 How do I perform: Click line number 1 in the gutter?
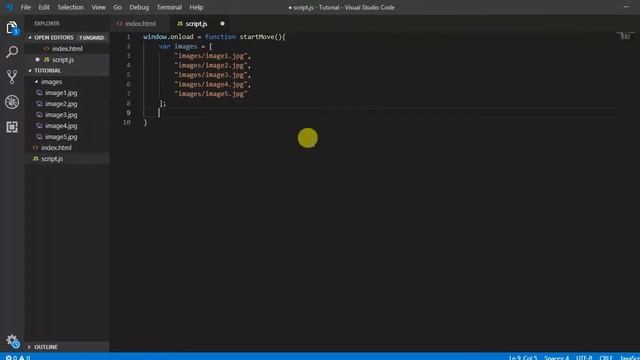pos(128,37)
